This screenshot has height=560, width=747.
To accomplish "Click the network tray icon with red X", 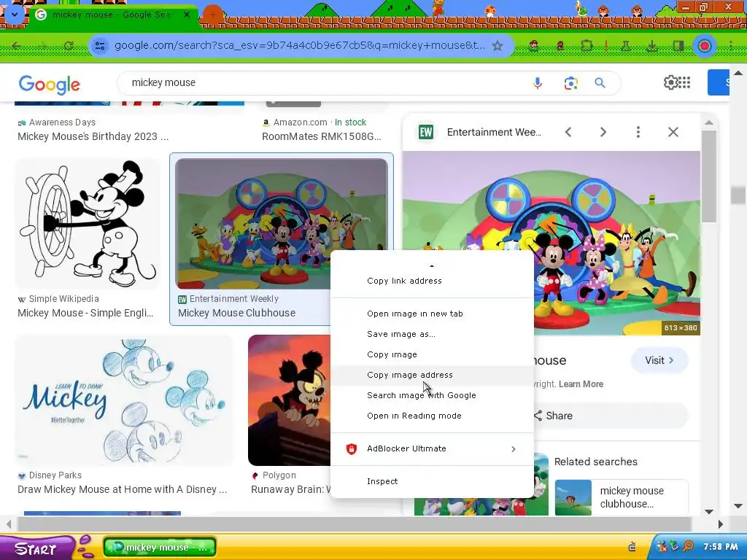I will coord(662,546).
